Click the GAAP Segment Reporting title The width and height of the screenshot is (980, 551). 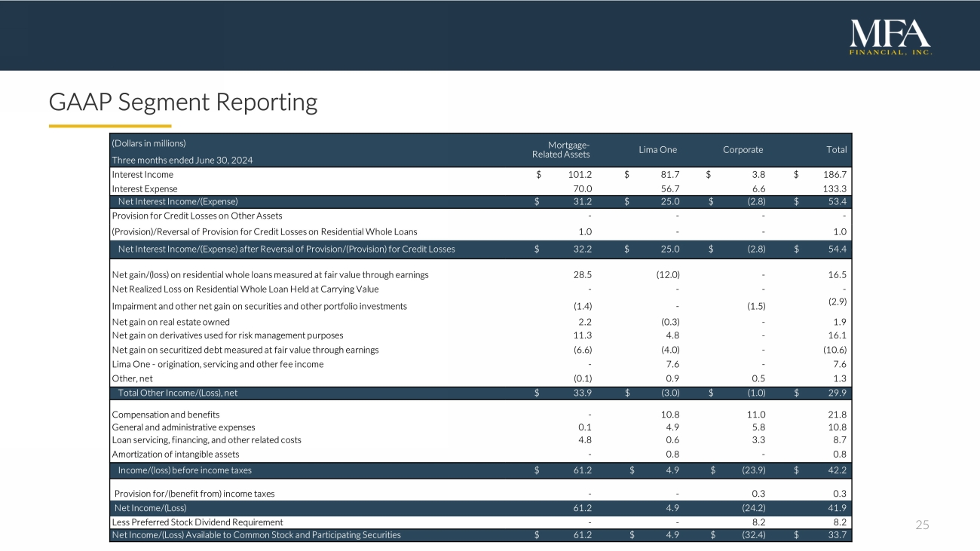coord(183,102)
